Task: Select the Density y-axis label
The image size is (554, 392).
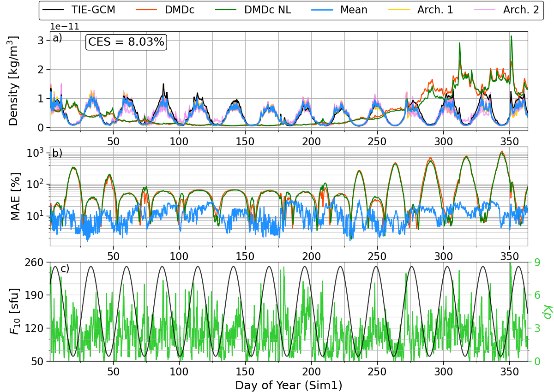Action: pyautogui.click(x=14, y=82)
